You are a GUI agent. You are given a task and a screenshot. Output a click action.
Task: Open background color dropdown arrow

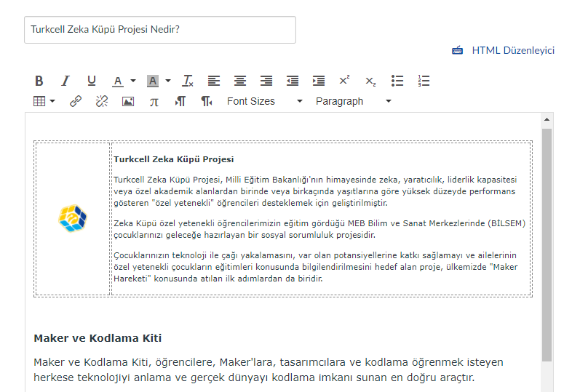(168, 81)
